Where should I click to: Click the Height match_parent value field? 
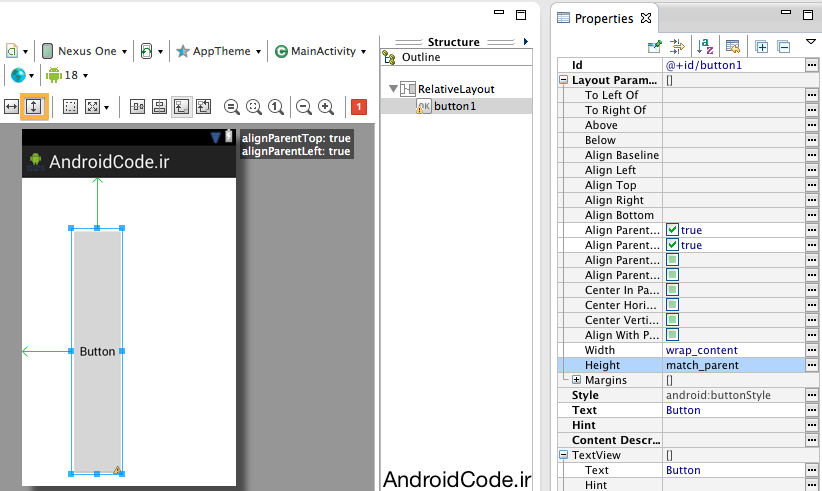732,365
